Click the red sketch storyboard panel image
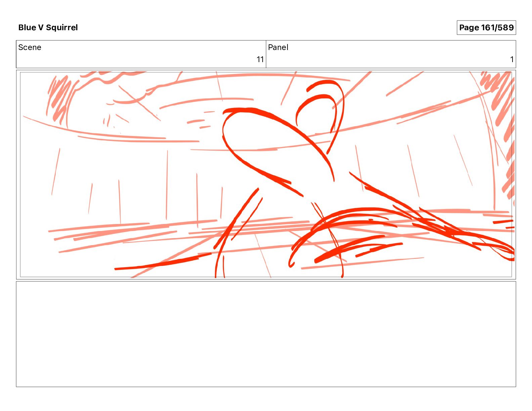Screen dimensions: 532x411 coord(266,175)
